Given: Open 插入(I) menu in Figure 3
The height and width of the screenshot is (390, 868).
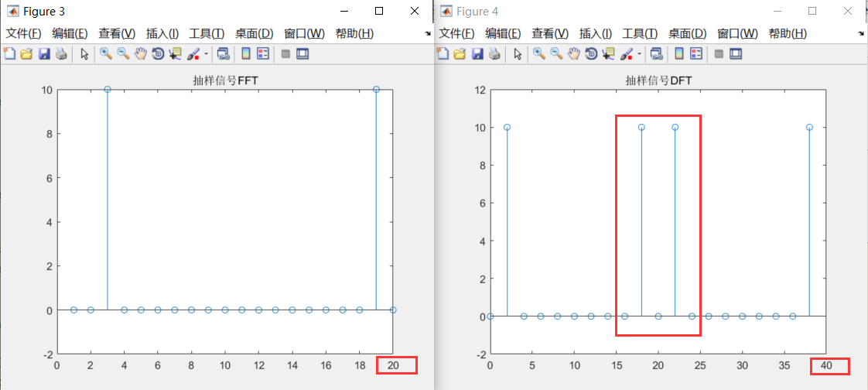Looking at the screenshot, I should tap(162, 33).
